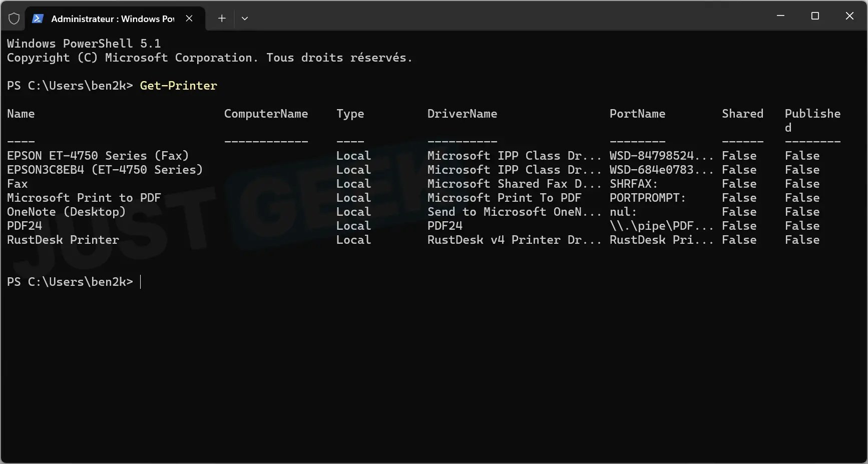Minimize the terminal window
The image size is (868, 464).
780,16
